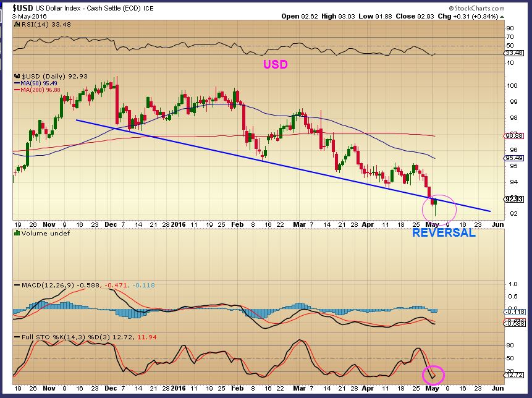The image size is (532, 398).
Task: Click the 11.94 %D stochastic value
Action: coord(147,337)
